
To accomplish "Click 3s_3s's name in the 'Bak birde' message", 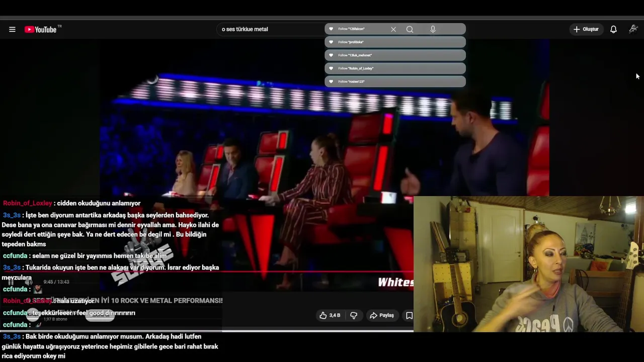I will 12,336.
